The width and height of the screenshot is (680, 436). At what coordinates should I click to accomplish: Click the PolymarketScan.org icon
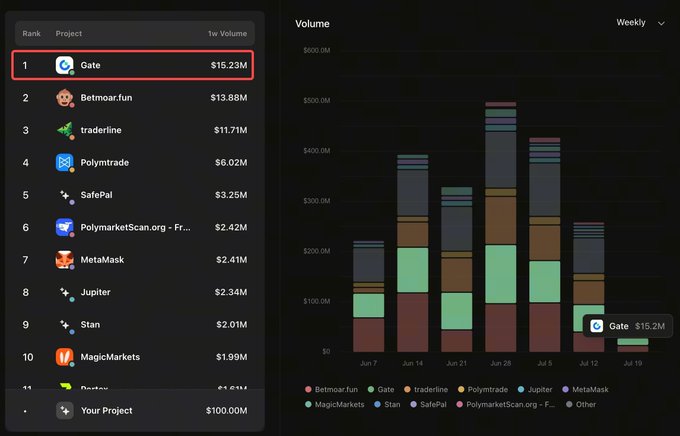pyautogui.click(x=64, y=227)
